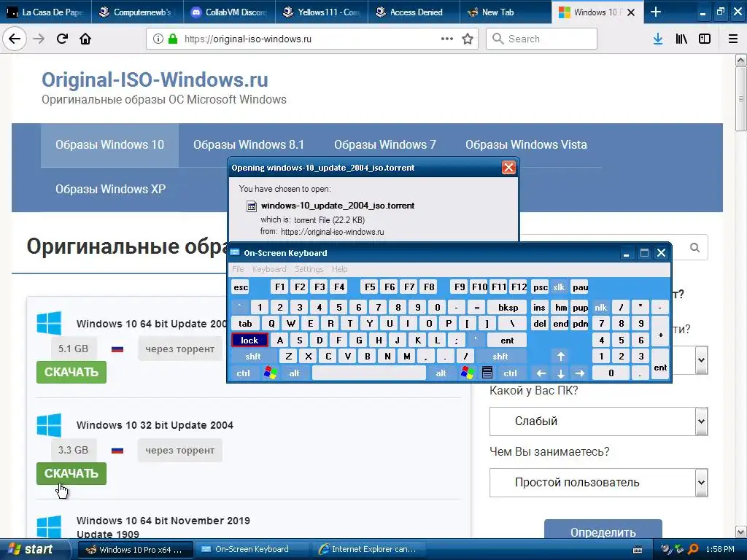
Task: Toggle Firefox sidebar icon
Action: [x=705, y=39]
